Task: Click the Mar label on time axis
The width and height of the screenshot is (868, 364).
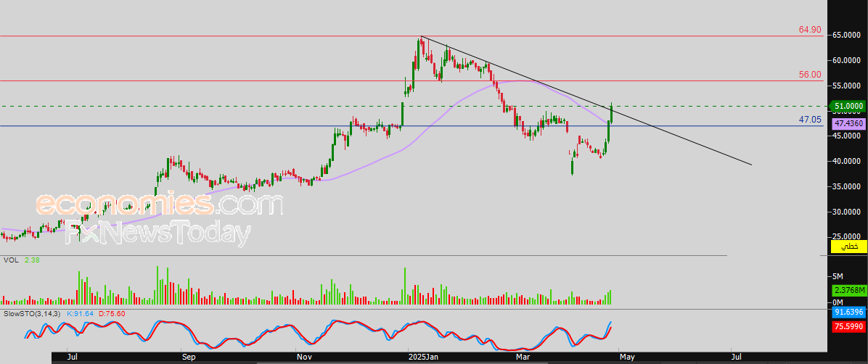Action: [x=525, y=357]
